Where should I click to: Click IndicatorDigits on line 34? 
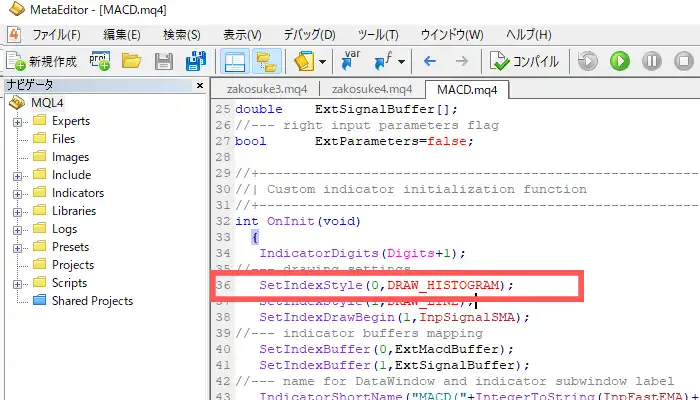[319, 253]
